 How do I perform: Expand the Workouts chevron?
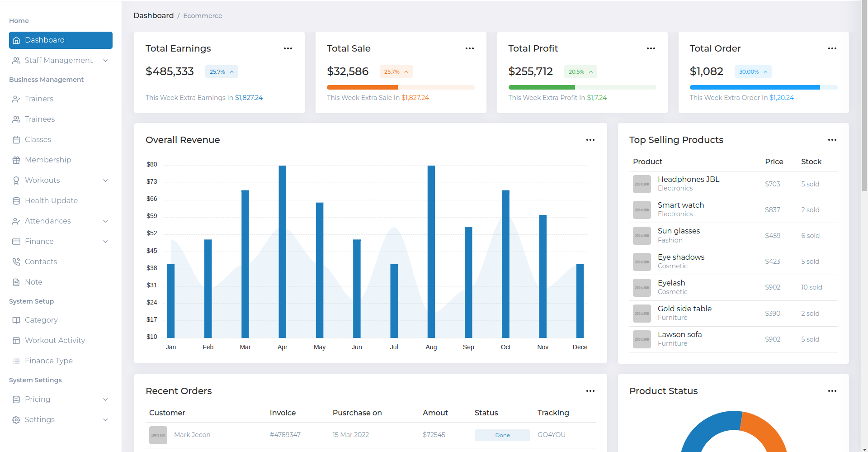105,181
